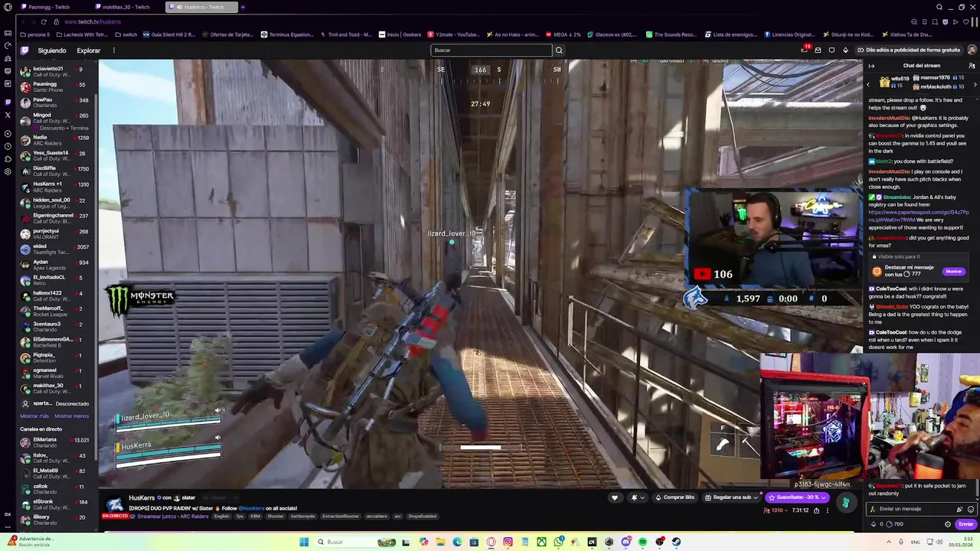The height and width of the screenshot is (551, 980).
Task: Open the paperlesspost registry link in chat
Action: [918, 216]
